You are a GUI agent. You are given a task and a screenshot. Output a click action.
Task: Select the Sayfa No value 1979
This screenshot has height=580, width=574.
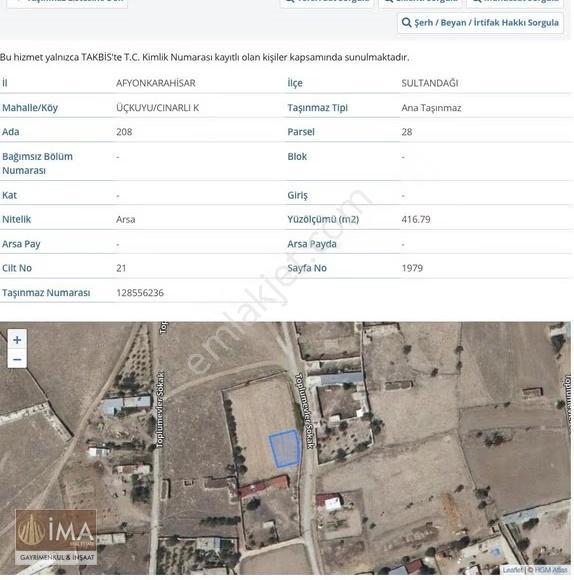[412, 268]
